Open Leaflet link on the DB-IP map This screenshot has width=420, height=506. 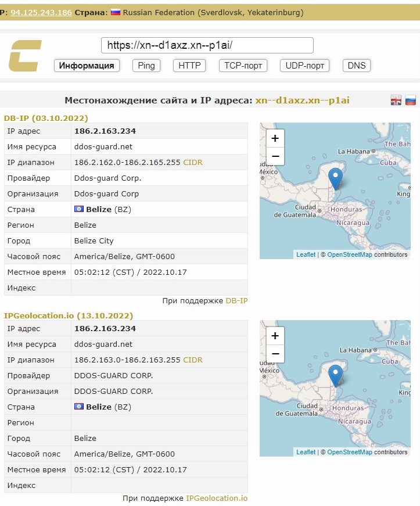coord(306,254)
